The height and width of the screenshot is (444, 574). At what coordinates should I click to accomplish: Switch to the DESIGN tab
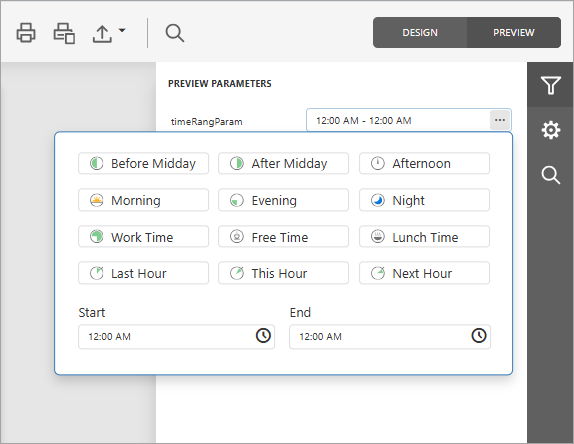(x=420, y=33)
